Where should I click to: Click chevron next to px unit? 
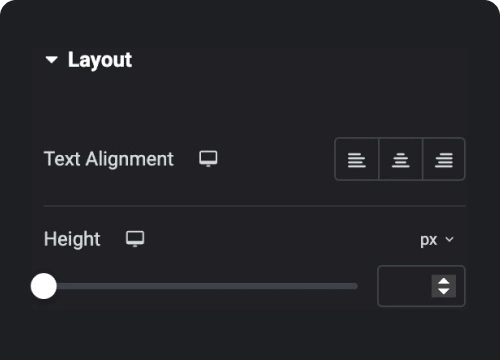pos(449,239)
